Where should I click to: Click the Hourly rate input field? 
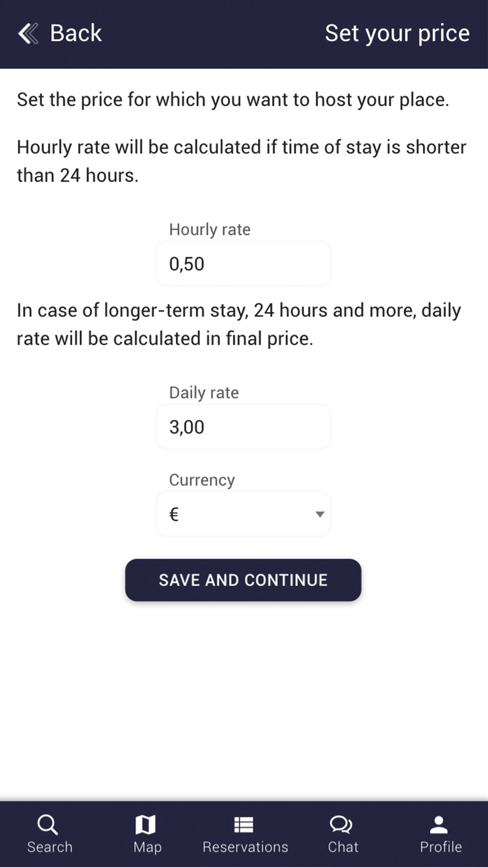(x=243, y=264)
